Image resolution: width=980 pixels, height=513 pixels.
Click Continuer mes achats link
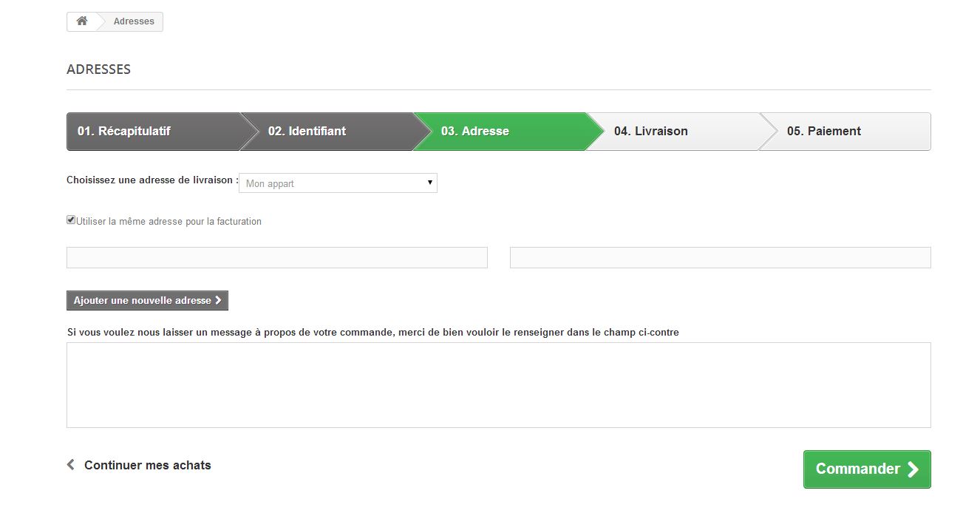pyautogui.click(x=139, y=465)
